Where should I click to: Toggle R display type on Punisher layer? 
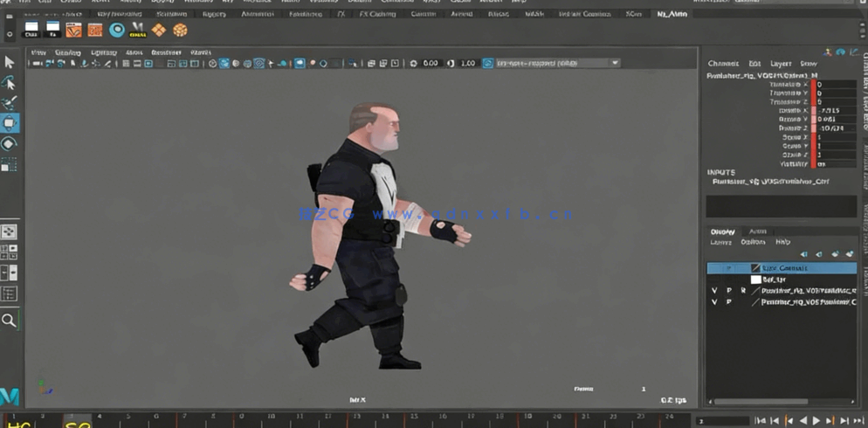click(x=743, y=290)
